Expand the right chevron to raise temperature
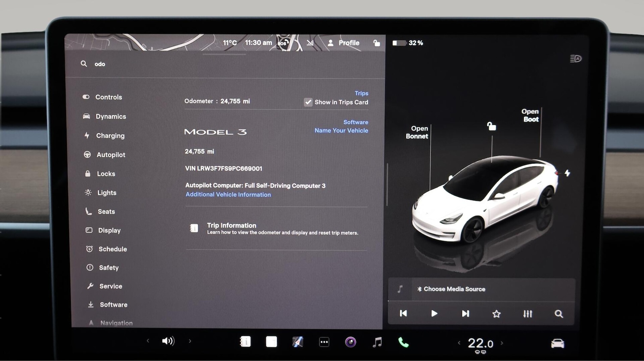 coord(502,343)
